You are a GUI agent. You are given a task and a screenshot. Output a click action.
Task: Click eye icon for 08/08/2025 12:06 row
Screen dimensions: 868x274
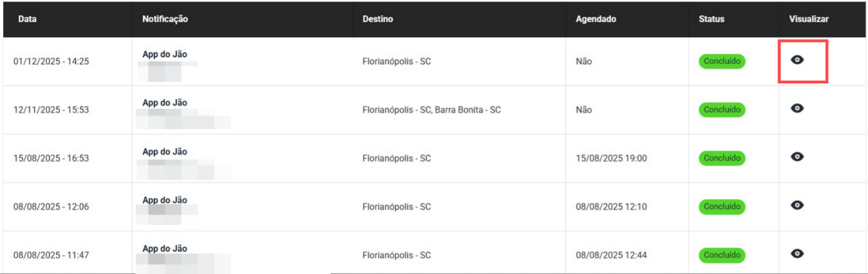[797, 205]
